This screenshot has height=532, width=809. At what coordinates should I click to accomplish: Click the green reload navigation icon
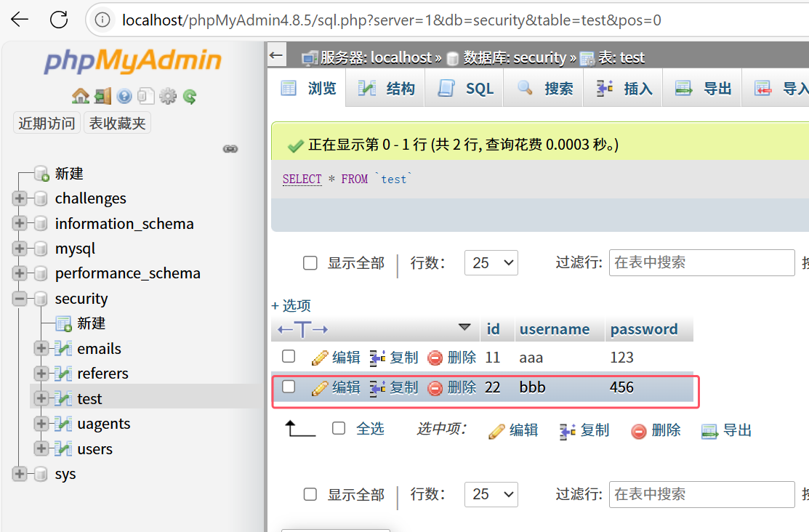pyautogui.click(x=190, y=96)
